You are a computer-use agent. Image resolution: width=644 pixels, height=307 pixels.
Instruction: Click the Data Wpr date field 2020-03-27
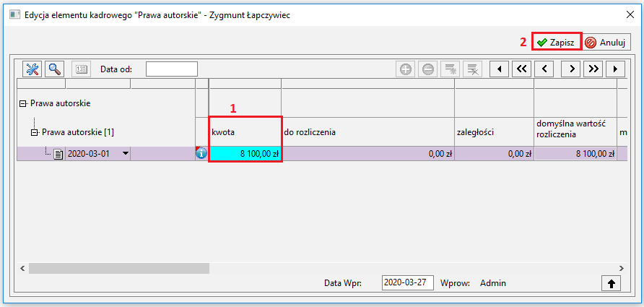pyautogui.click(x=407, y=282)
